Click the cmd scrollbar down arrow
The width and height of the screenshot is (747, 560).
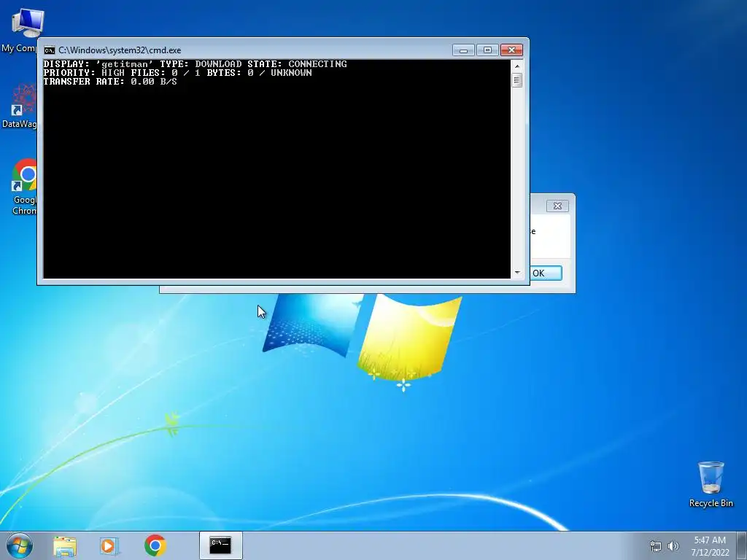coord(517,273)
